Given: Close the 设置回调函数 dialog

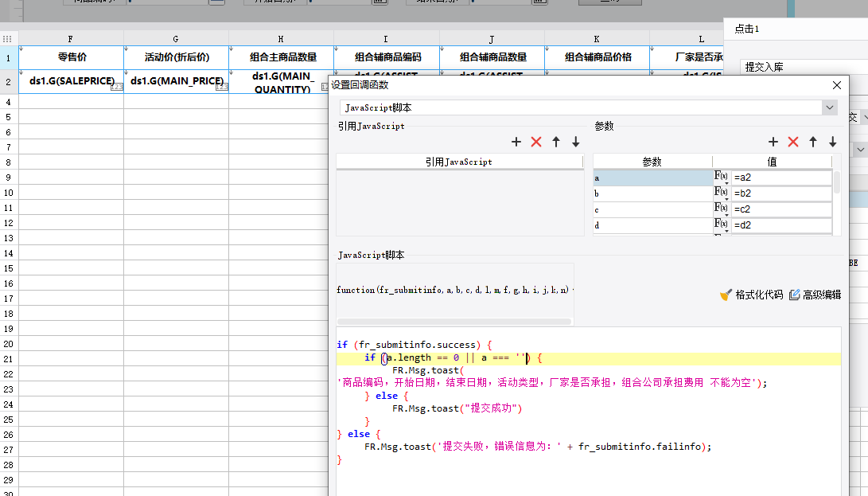Looking at the screenshot, I should pos(836,85).
